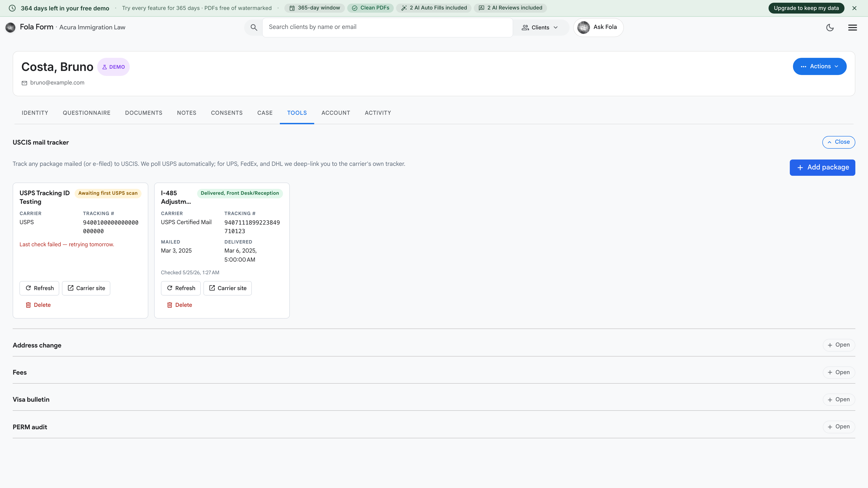Delete the I-485 Adjustment package

[x=180, y=305]
